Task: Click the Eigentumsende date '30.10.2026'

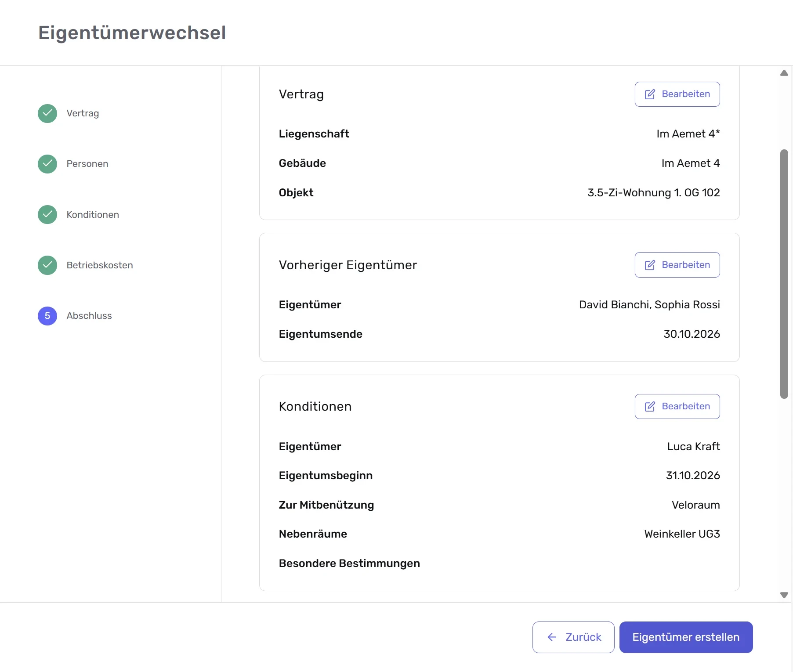Action: pyautogui.click(x=692, y=334)
